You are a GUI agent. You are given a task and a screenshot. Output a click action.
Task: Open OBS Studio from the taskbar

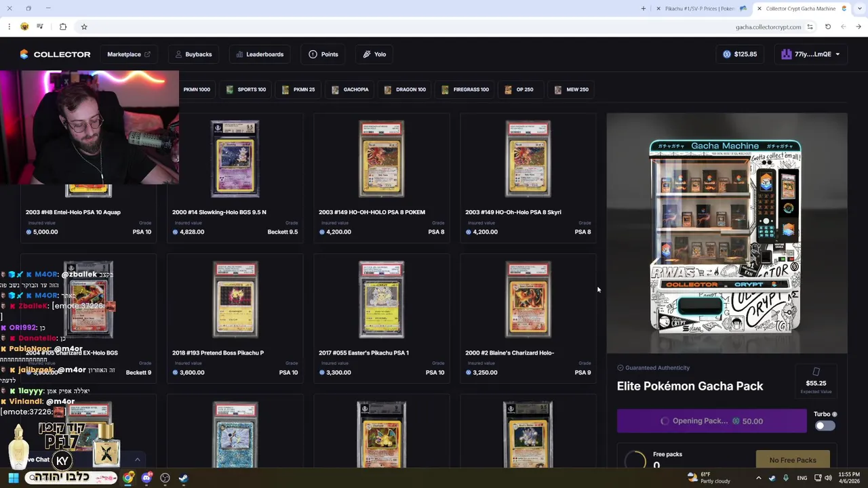(x=165, y=478)
